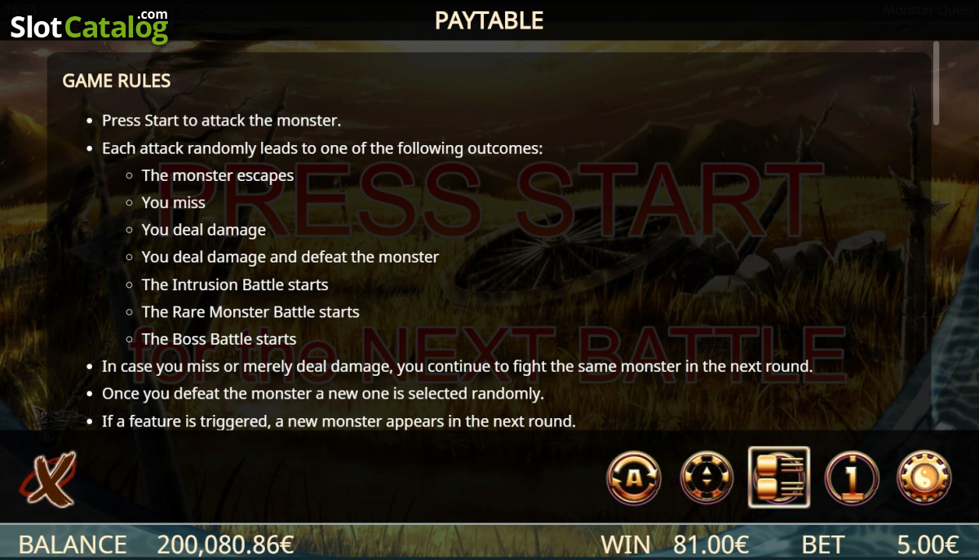Open the game info 'i' icon
The height and width of the screenshot is (560, 979).
tap(852, 478)
